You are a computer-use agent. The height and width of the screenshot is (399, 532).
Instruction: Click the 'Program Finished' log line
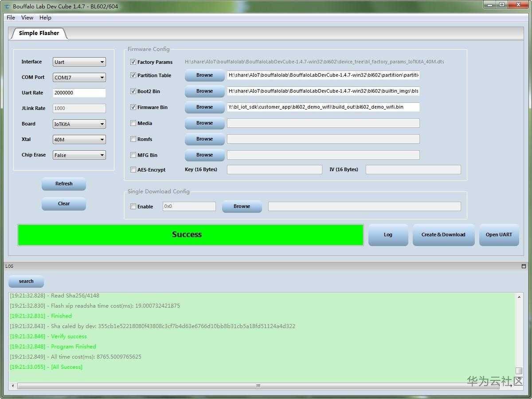pyautogui.click(x=53, y=347)
